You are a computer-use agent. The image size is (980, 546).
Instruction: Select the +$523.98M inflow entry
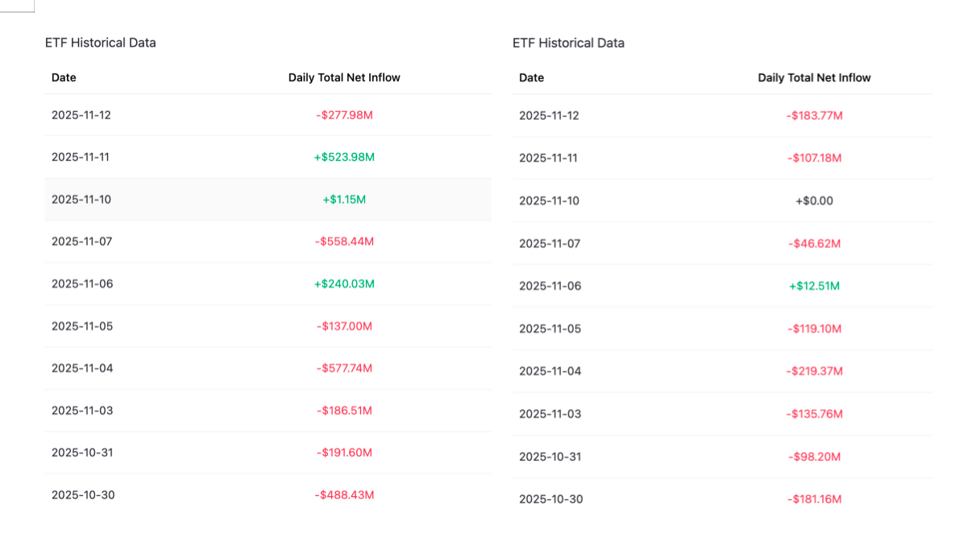(x=344, y=157)
